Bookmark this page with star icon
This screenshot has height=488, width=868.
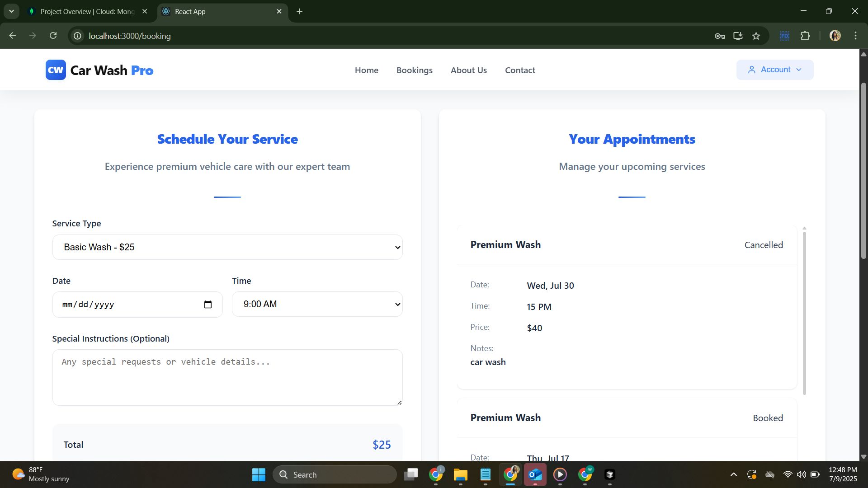point(756,36)
